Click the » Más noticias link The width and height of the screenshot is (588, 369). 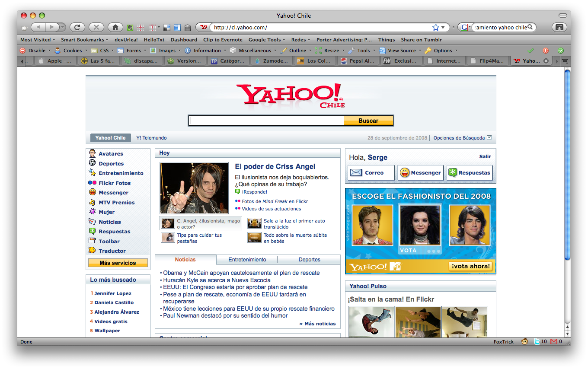(x=317, y=324)
